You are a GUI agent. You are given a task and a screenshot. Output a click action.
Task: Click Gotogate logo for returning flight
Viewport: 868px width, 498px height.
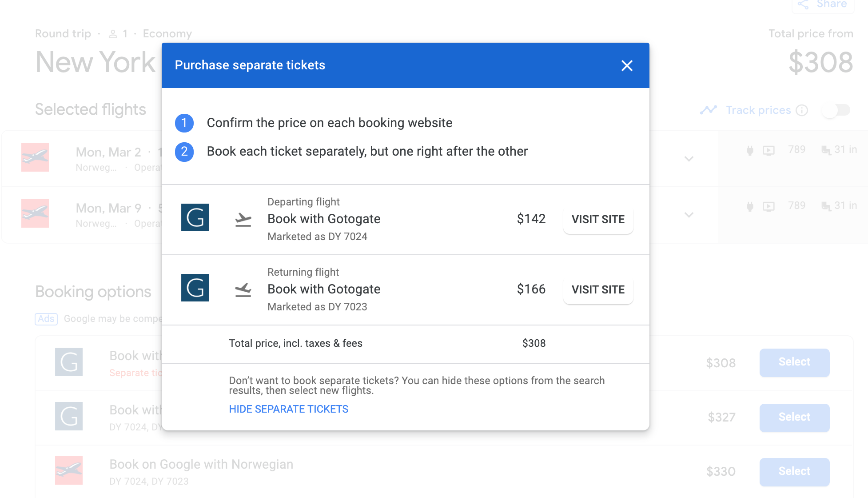pyautogui.click(x=195, y=288)
